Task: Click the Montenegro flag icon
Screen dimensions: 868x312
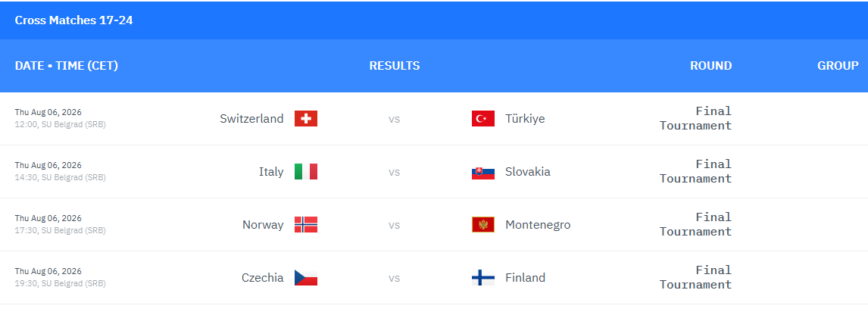Action: [x=482, y=225]
